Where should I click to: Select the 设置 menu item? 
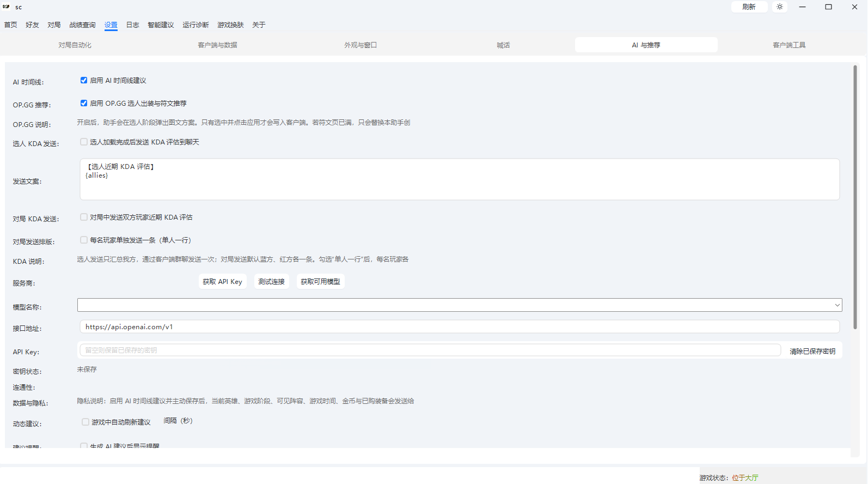point(111,25)
